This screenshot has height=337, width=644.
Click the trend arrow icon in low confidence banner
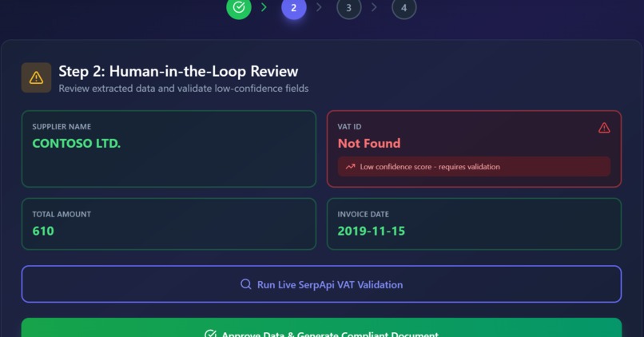tap(350, 167)
